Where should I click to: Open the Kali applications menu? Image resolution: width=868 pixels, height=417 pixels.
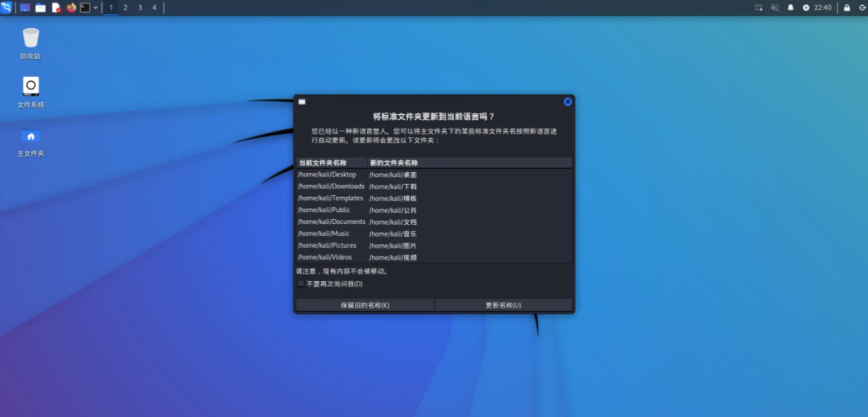click(6, 7)
